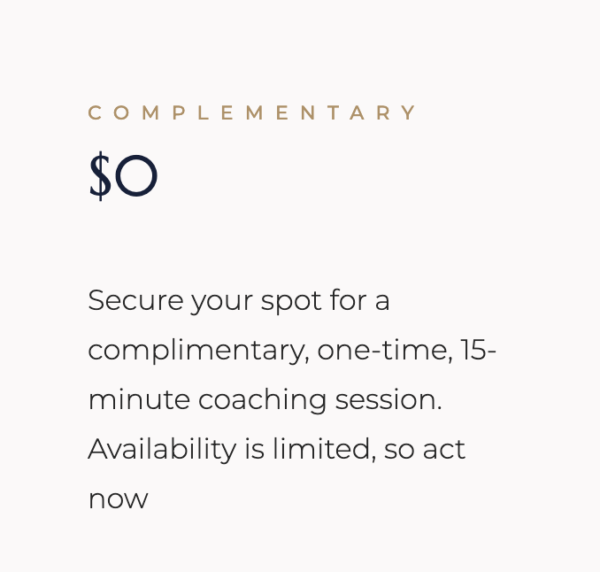Click the word "so" before "act"
The image size is (600, 572).
point(397,450)
